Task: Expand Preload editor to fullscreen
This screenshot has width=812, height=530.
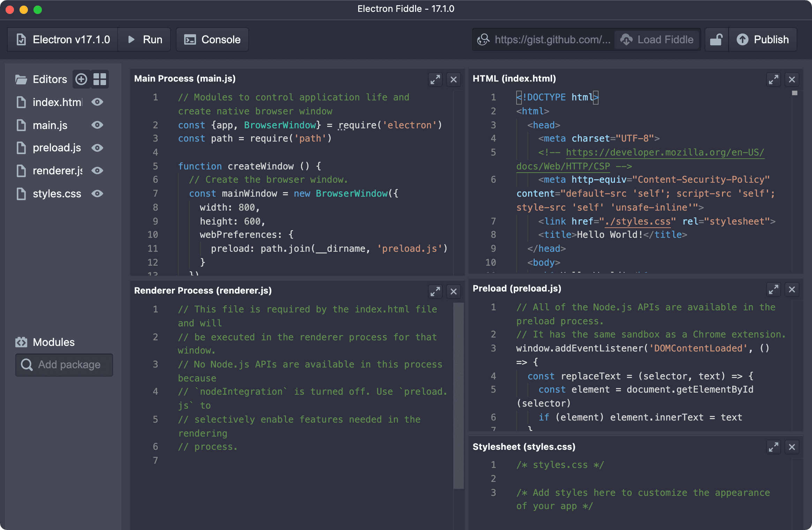Action: coord(774,289)
